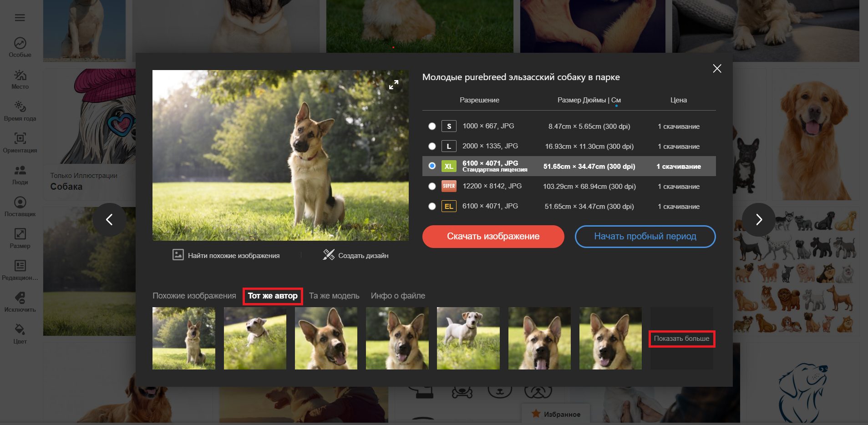Screen dimensions: 868x425
Task: Click Создать дизайн
Action: click(355, 255)
